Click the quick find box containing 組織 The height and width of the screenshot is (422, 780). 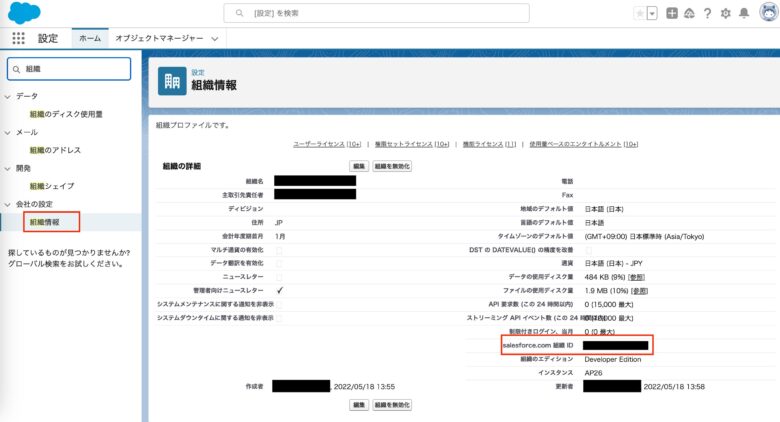tap(69, 69)
